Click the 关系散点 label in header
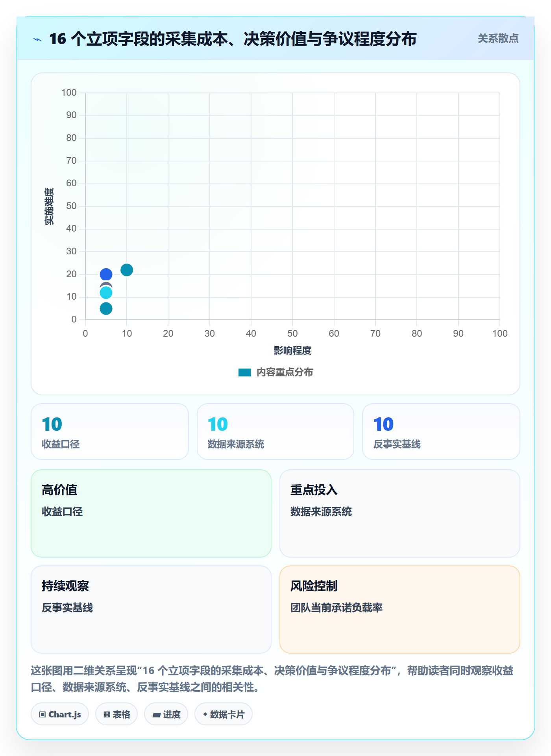 (498, 39)
